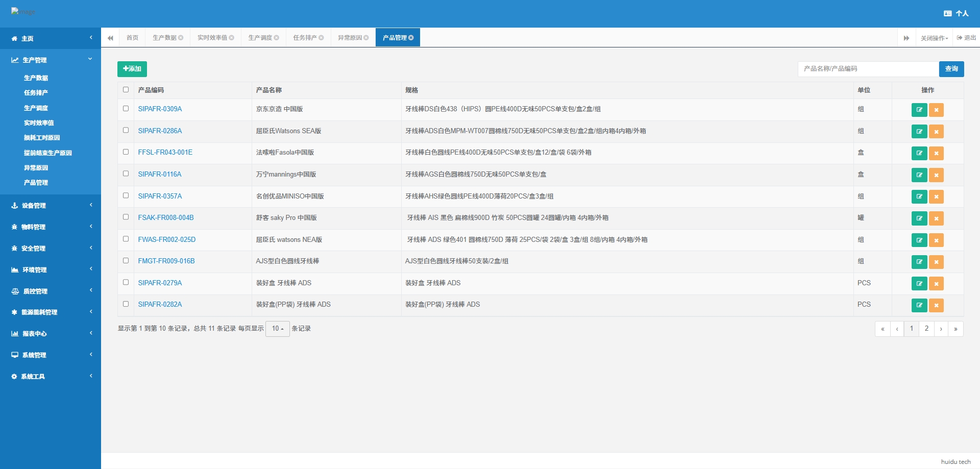The width and height of the screenshot is (980, 469).
Task: Delete the FWAS-FR002-025D entry
Action: tap(936, 240)
